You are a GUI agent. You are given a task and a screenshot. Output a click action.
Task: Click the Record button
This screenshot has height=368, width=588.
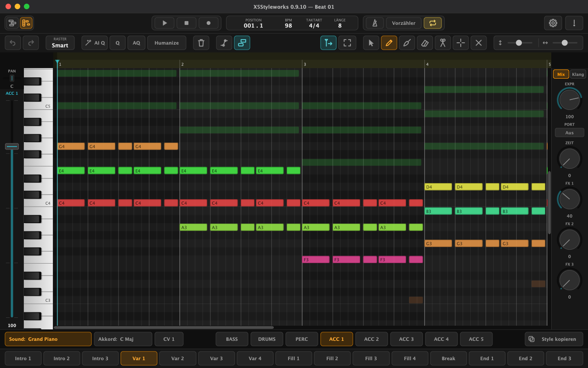[209, 23]
